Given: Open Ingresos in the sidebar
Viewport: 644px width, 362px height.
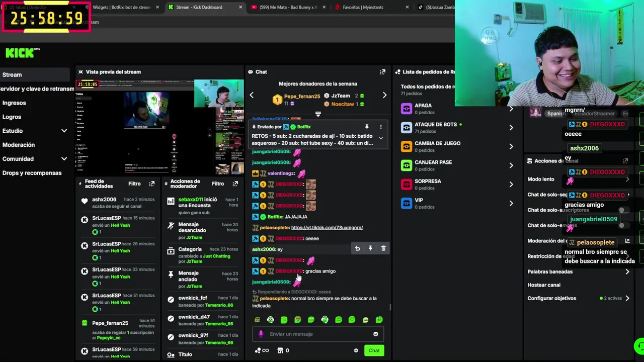Looking at the screenshot, I should coord(14,103).
